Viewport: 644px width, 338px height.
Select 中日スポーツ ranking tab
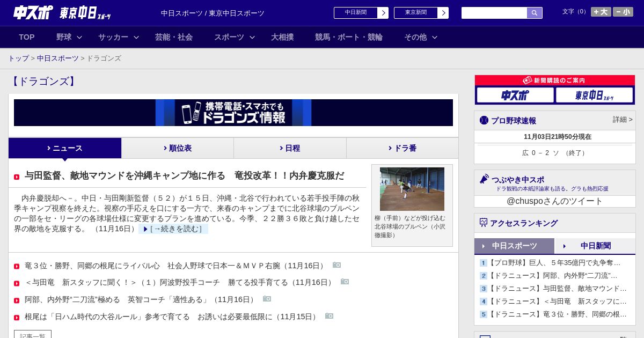514,246
